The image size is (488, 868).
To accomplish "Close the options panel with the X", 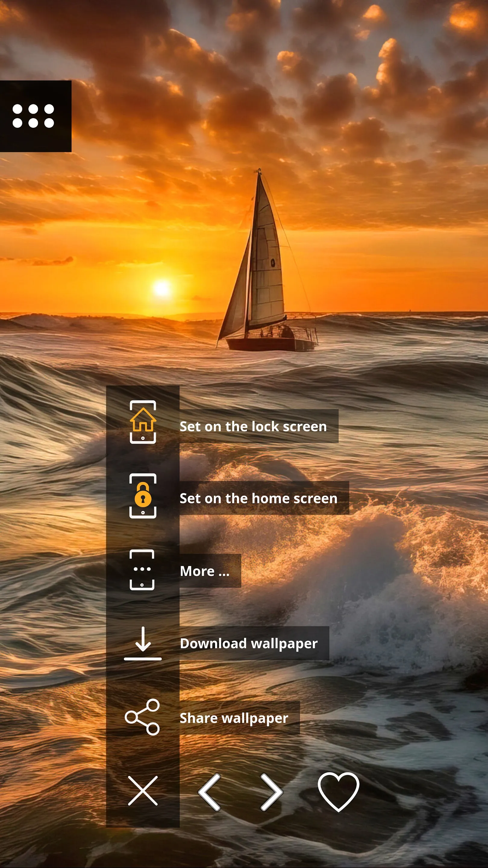I will [x=143, y=791].
